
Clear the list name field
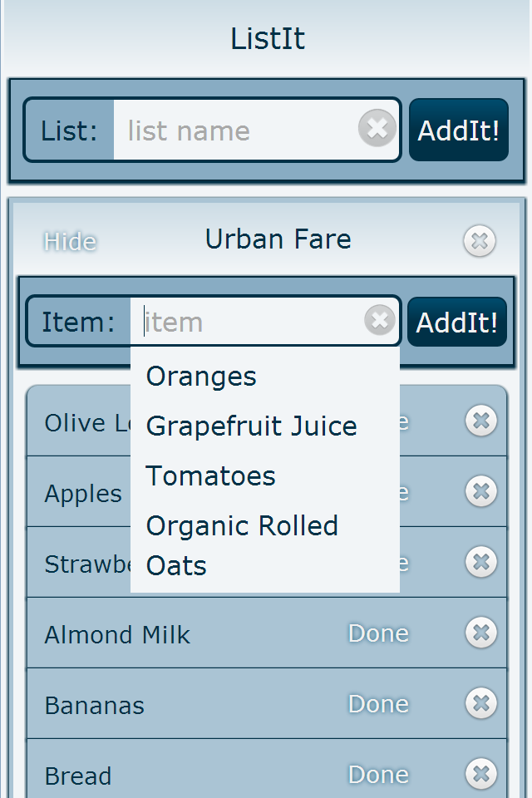[x=377, y=129]
